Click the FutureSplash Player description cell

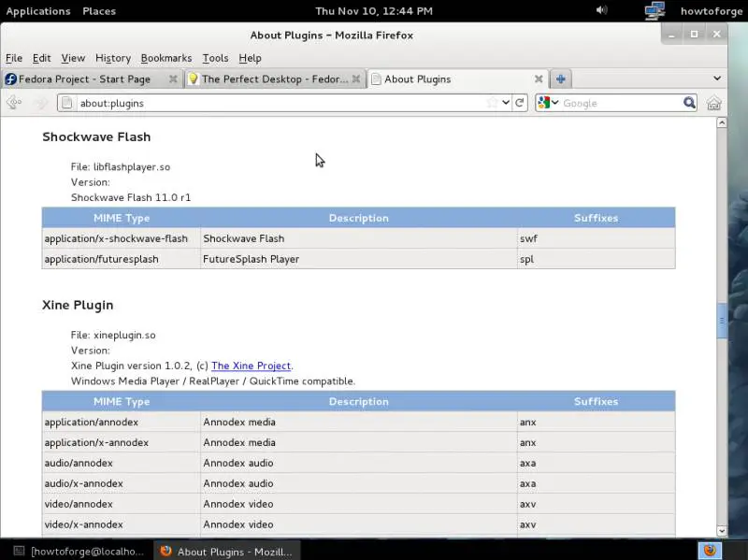pos(359,259)
